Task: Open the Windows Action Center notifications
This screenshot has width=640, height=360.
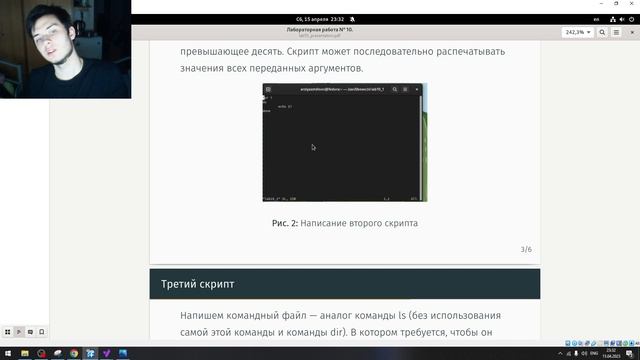Action: (x=629, y=354)
